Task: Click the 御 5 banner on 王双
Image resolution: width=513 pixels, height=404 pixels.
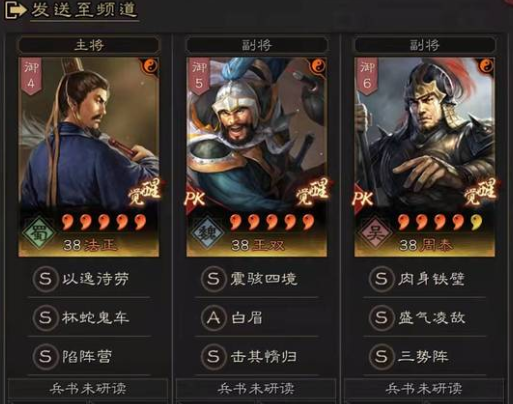Action: [x=199, y=76]
